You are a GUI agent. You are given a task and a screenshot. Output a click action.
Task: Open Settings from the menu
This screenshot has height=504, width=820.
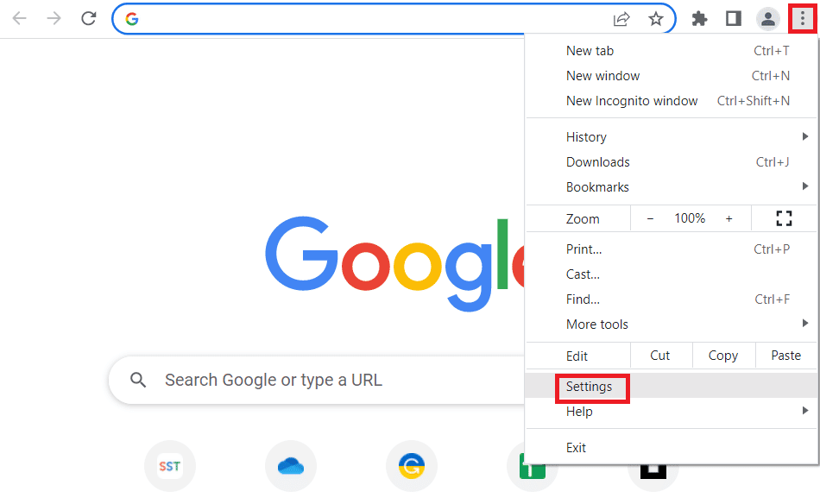pyautogui.click(x=590, y=387)
